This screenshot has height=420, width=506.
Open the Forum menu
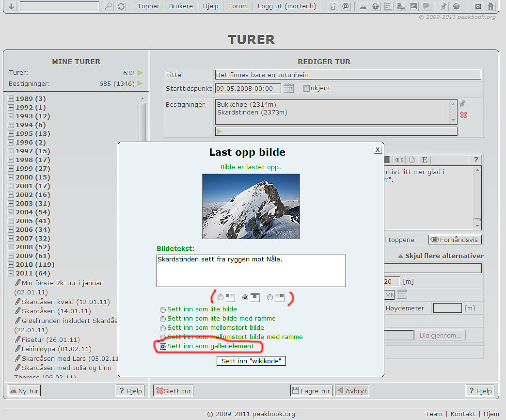coord(238,6)
